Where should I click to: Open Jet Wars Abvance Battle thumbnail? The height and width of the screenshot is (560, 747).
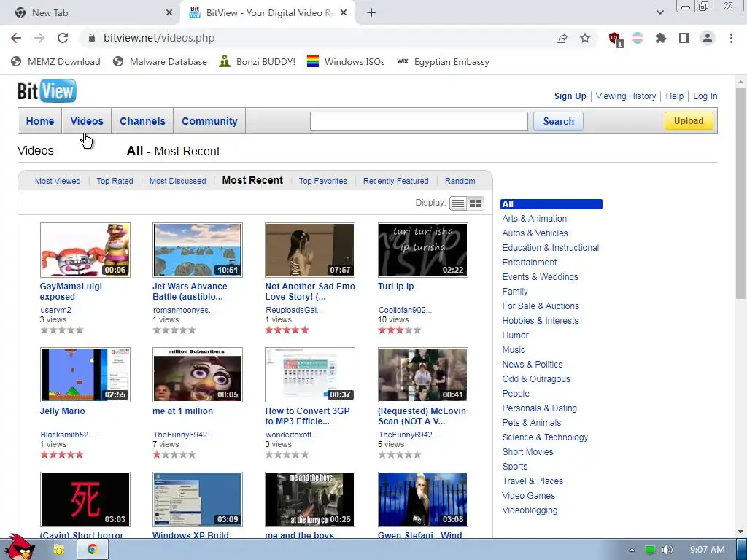click(198, 250)
